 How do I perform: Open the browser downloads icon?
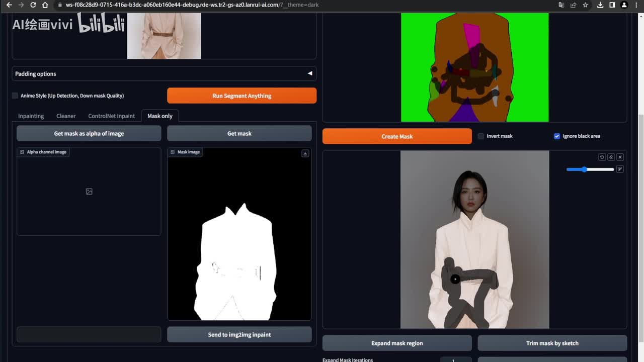pyautogui.click(x=600, y=5)
